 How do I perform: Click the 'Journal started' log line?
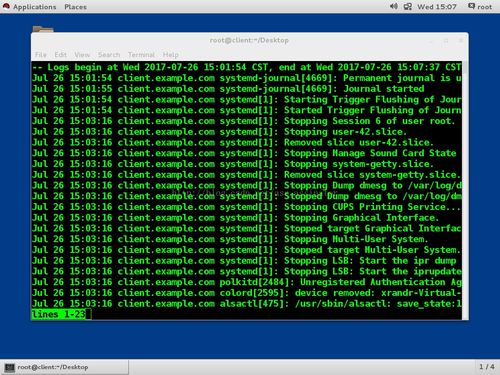coord(228,89)
